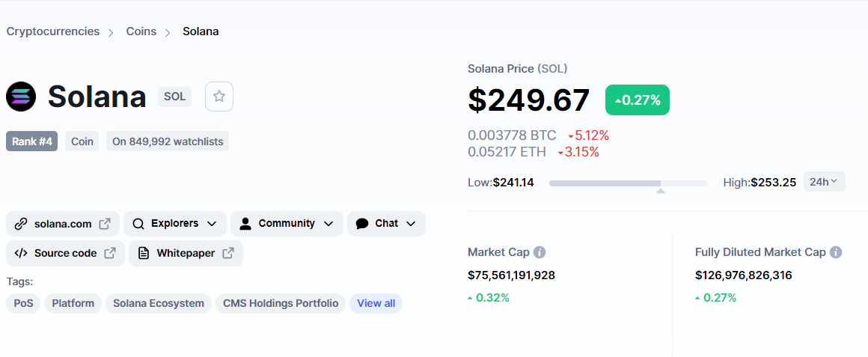Screen dimensions: 868x357
Task: Click the Solana heading title
Action: [x=97, y=97]
